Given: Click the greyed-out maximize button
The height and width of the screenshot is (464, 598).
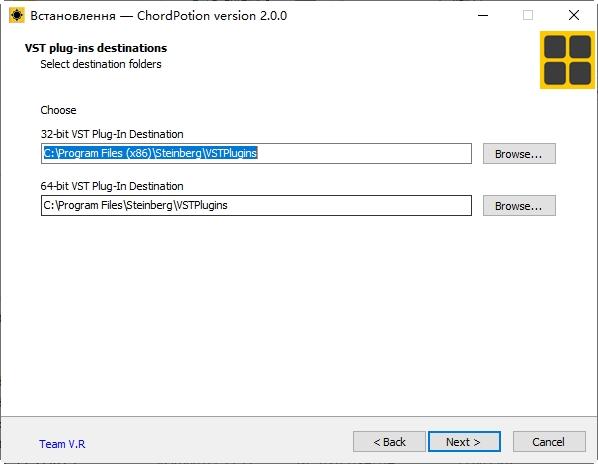Looking at the screenshot, I should (x=528, y=16).
